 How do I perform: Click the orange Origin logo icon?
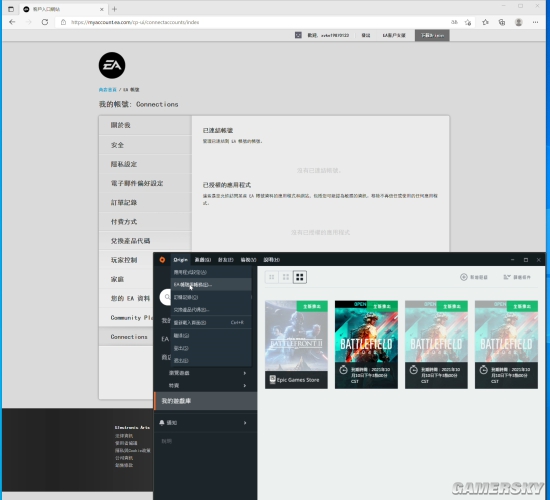(162, 260)
